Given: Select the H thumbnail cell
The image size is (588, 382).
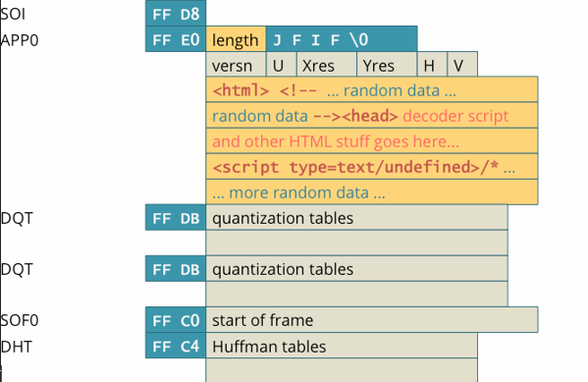Looking at the screenshot, I should coord(432,65).
